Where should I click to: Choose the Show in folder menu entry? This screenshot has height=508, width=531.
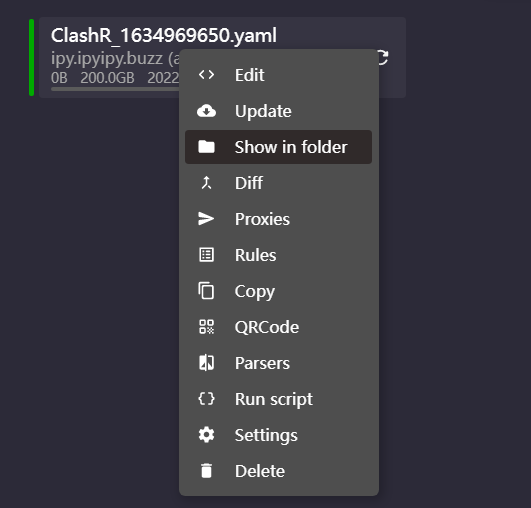[278, 147]
